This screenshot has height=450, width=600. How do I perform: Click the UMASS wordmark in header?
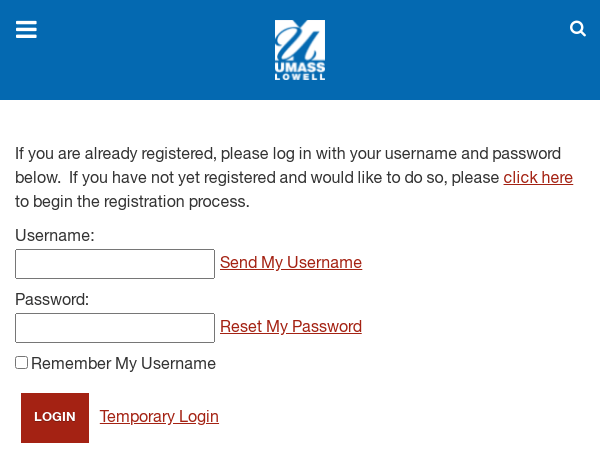tap(300, 67)
